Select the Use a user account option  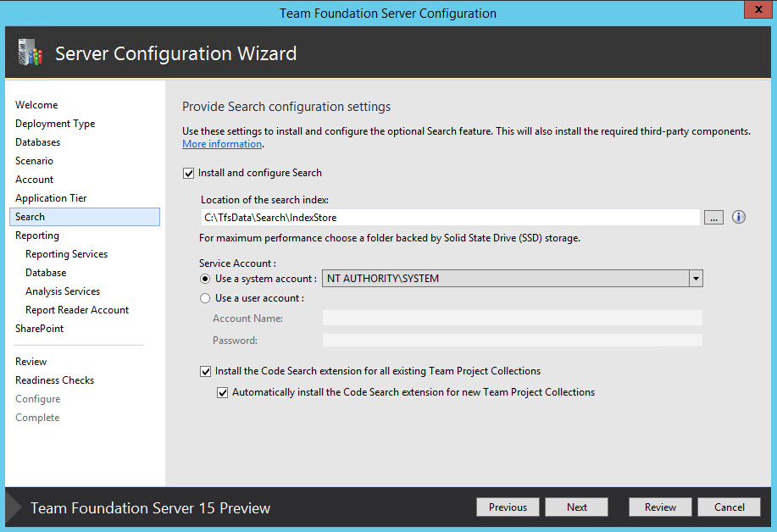(205, 298)
